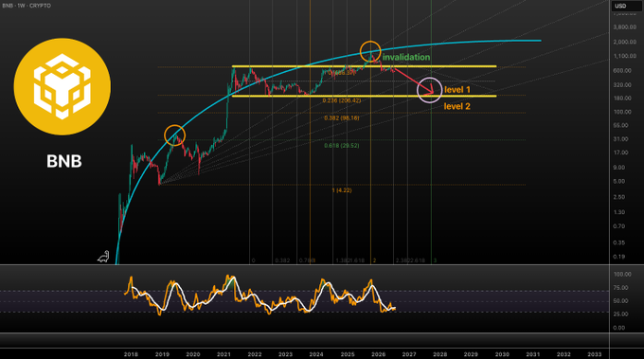Click the 2023 year on time axis
Screen dimensions: 644x359
[285, 354]
